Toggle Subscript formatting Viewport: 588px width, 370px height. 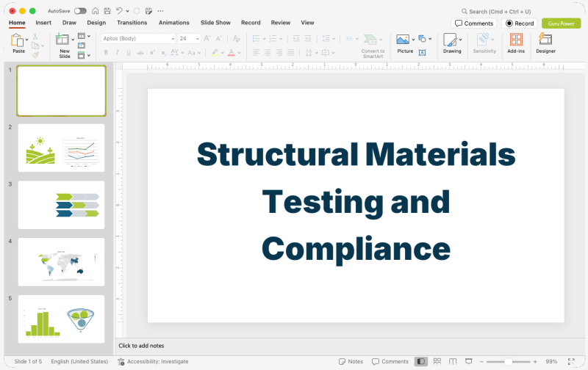point(163,53)
